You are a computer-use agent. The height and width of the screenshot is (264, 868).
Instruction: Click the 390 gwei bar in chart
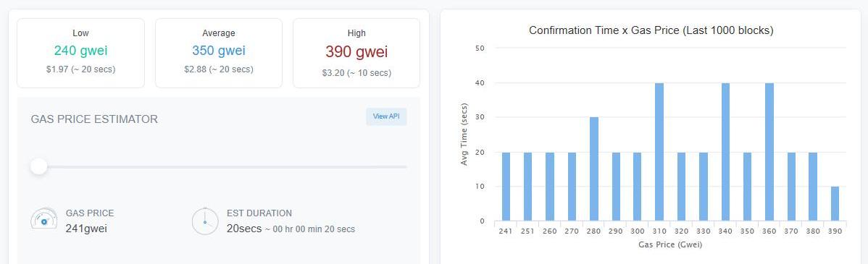[835, 204]
